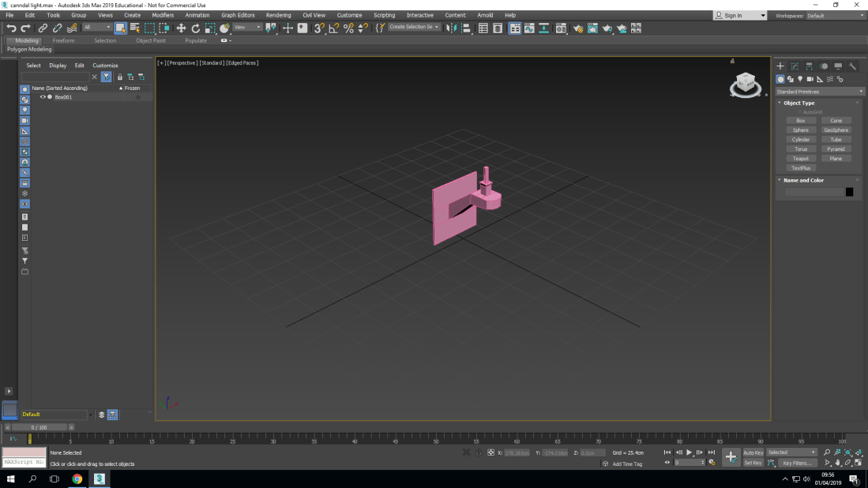
Task: Click the Render Production teapot icon
Action: (607, 28)
